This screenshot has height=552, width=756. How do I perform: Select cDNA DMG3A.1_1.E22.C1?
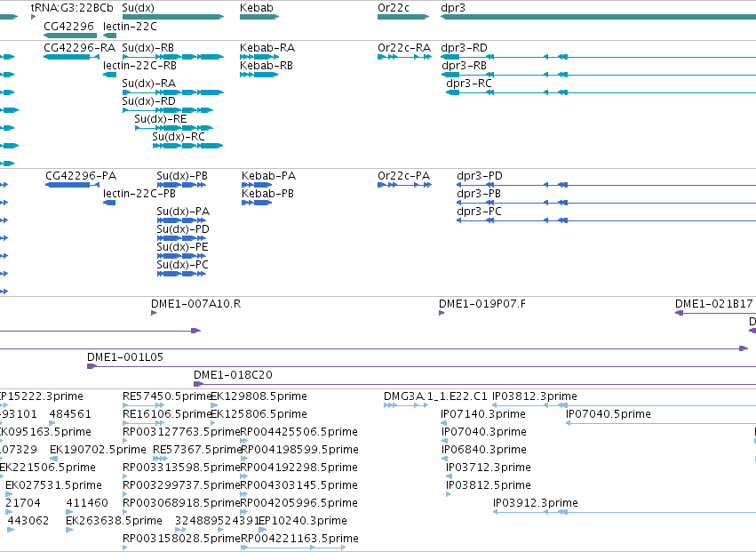435,396
